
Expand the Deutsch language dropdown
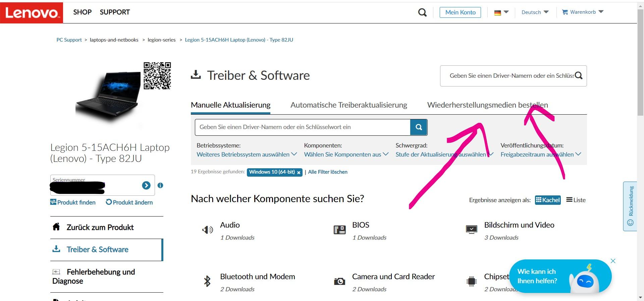click(x=535, y=12)
